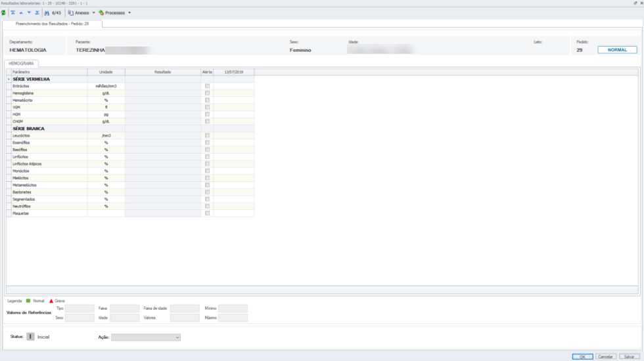Toggle alert checkbox for Hematócrito
644x361 pixels.
point(208,100)
